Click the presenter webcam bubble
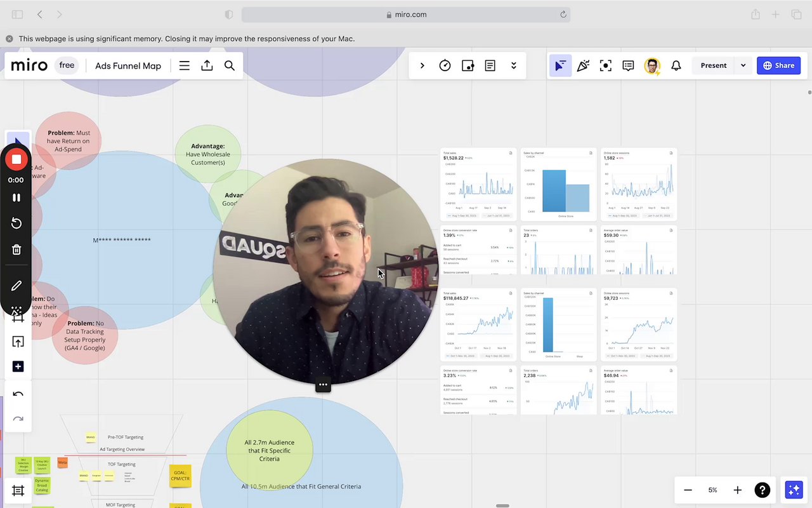 (x=325, y=272)
